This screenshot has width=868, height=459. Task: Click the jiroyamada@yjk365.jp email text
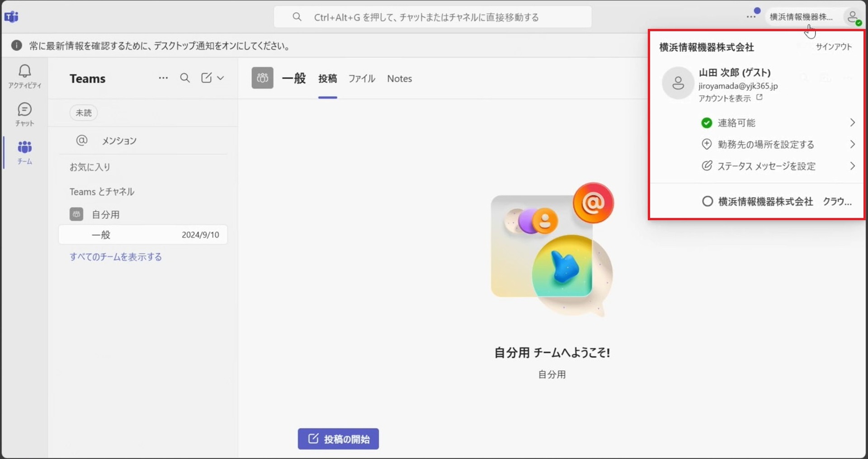[738, 86]
